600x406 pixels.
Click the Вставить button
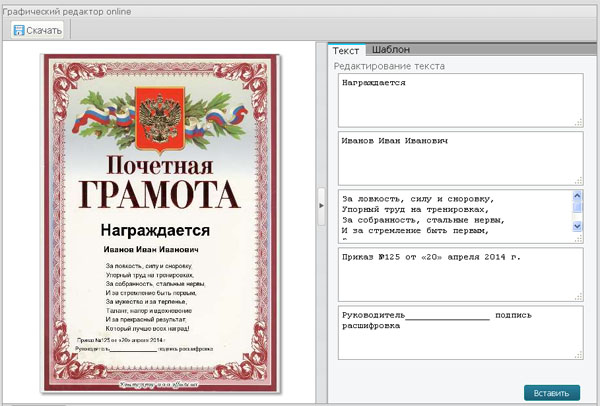click(x=552, y=393)
